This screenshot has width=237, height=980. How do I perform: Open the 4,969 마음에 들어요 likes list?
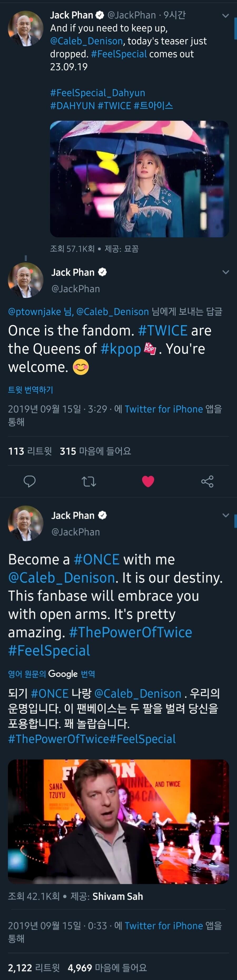coord(107,967)
